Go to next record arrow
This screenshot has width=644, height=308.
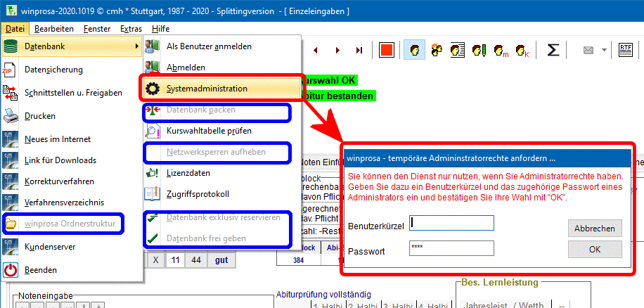(x=337, y=50)
